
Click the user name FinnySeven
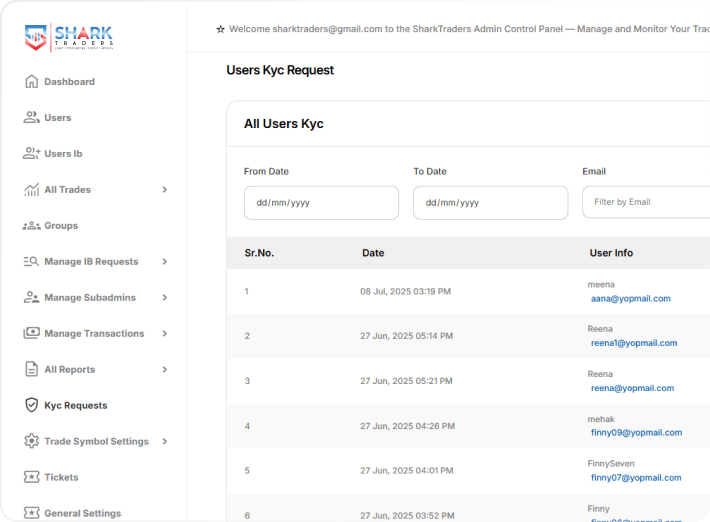pyautogui.click(x=611, y=464)
